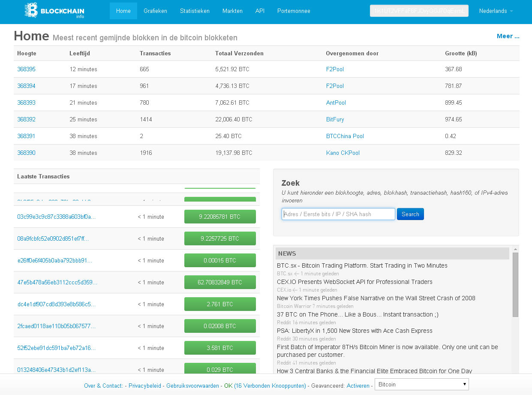Open the BitFury link
The height and width of the screenshot is (395, 532).
(335, 119)
